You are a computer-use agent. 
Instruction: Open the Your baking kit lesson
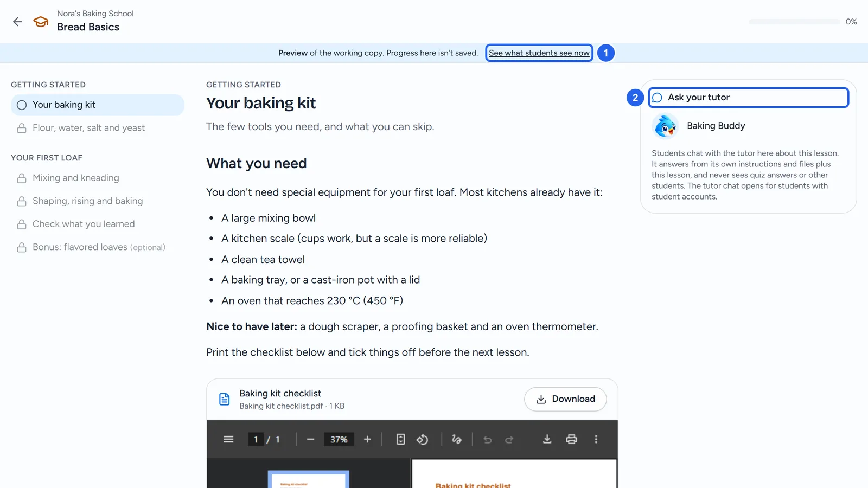[x=98, y=105]
